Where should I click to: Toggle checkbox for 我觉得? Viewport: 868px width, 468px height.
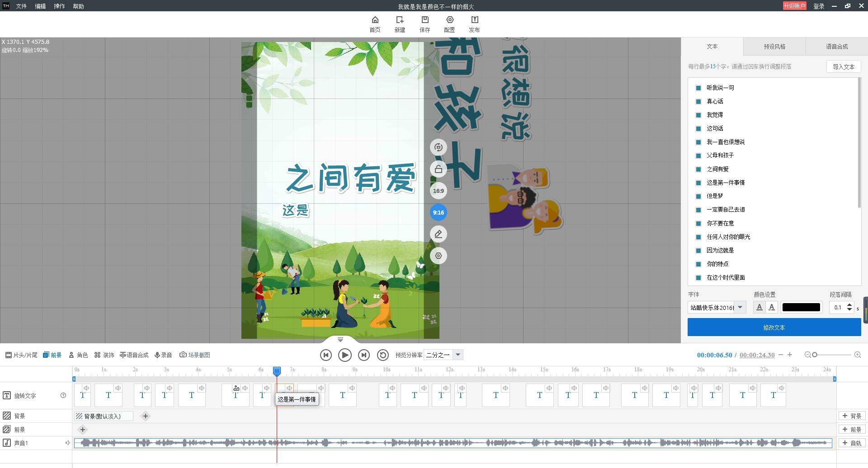[x=698, y=115]
